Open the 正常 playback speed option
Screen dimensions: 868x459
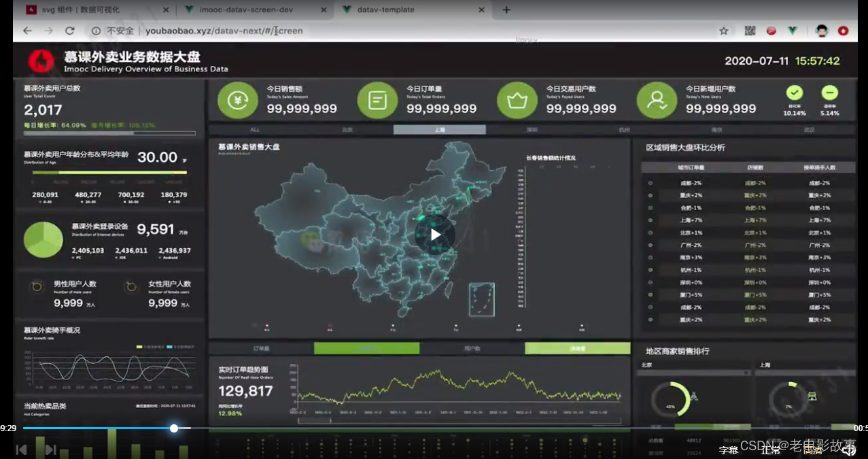(x=770, y=450)
